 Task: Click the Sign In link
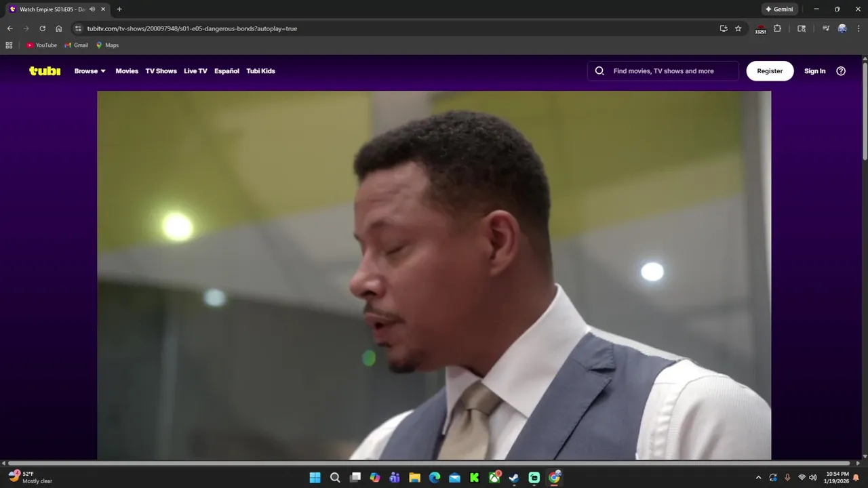pyautogui.click(x=814, y=70)
